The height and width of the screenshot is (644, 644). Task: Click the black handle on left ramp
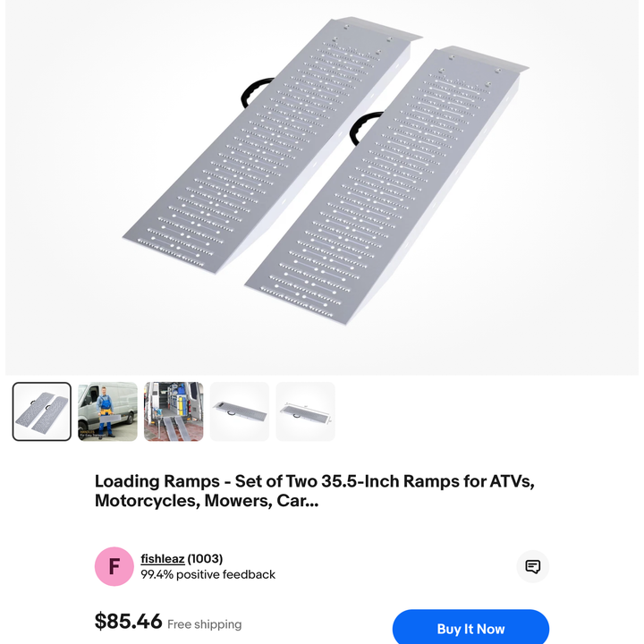tap(256, 92)
